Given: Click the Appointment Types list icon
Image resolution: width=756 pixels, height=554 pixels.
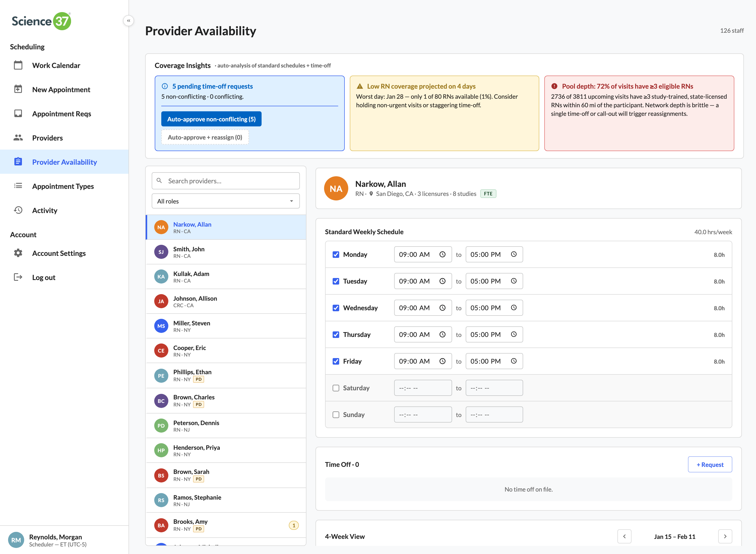Looking at the screenshot, I should click(18, 186).
